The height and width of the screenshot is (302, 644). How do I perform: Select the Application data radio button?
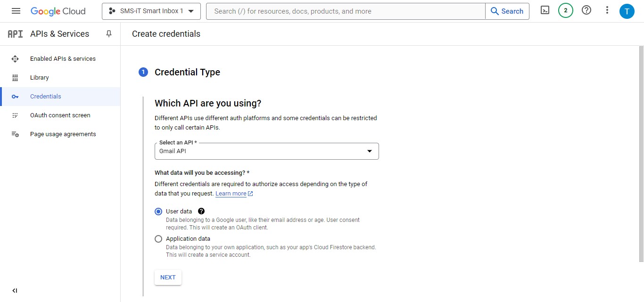tap(158, 238)
